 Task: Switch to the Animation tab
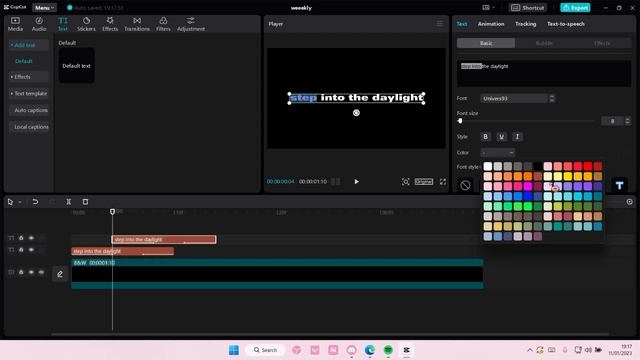tap(491, 24)
